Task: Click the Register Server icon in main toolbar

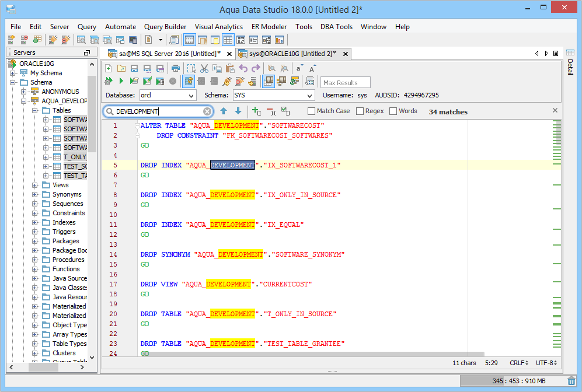Action: 12,40
